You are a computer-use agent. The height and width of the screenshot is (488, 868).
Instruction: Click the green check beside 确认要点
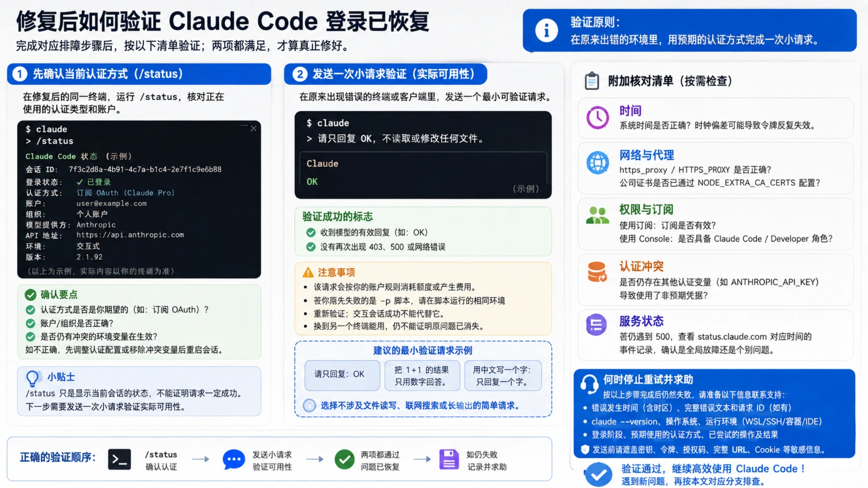pos(30,295)
